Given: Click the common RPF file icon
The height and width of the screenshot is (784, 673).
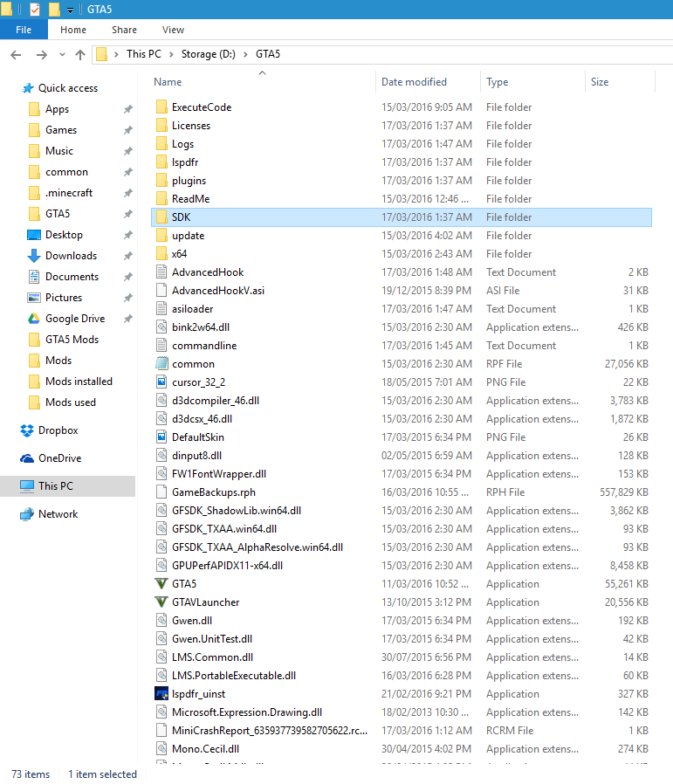Looking at the screenshot, I should pyautogui.click(x=161, y=363).
